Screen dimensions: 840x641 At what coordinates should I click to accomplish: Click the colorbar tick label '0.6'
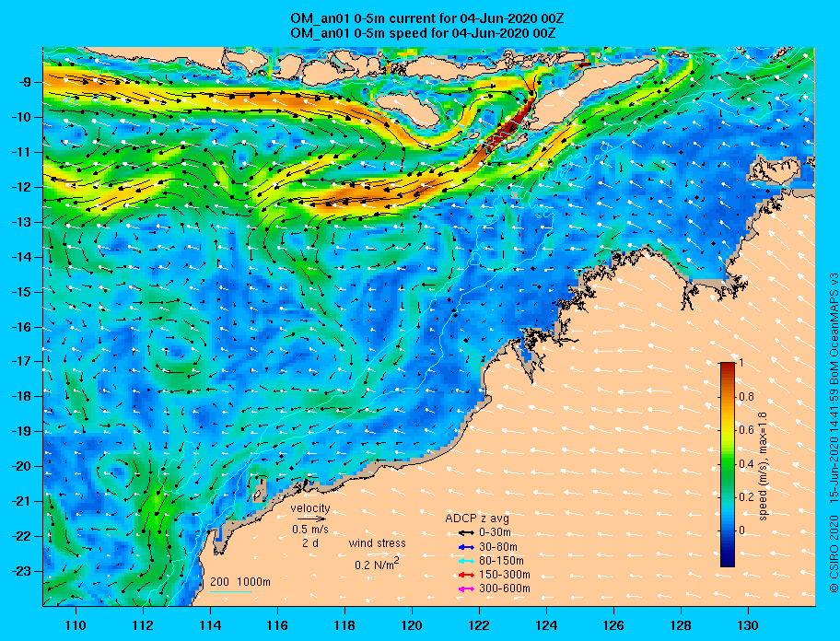coord(746,430)
